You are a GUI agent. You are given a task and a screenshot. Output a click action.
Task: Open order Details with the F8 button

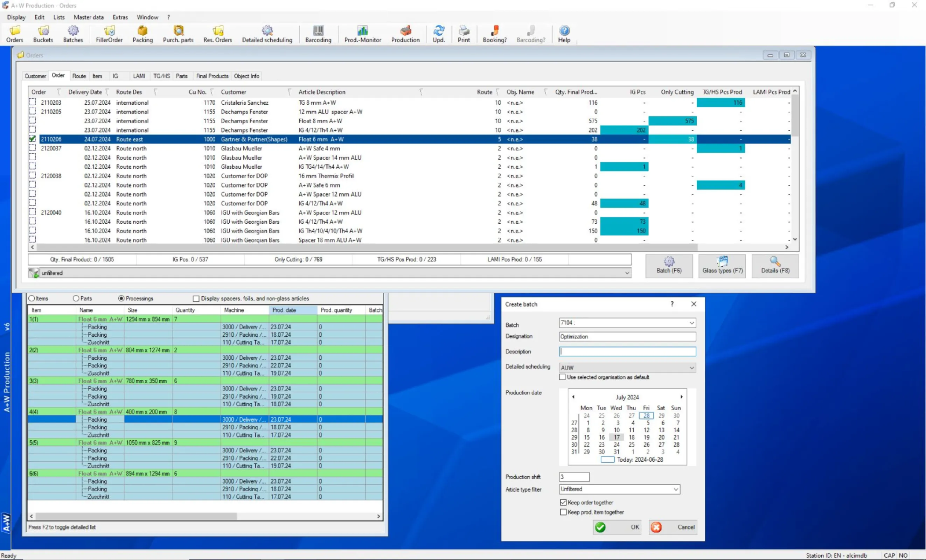click(x=774, y=266)
